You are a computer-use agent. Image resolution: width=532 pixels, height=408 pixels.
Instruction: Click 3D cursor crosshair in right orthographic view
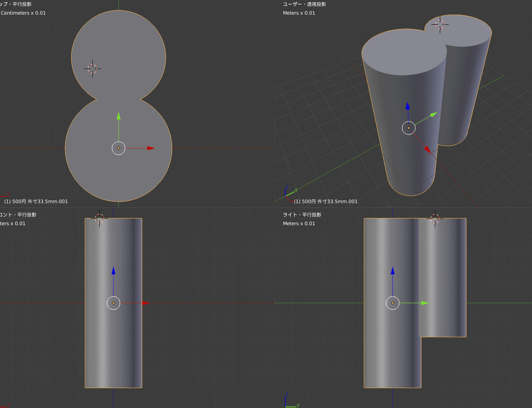pyautogui.click(x=435, y=218)
